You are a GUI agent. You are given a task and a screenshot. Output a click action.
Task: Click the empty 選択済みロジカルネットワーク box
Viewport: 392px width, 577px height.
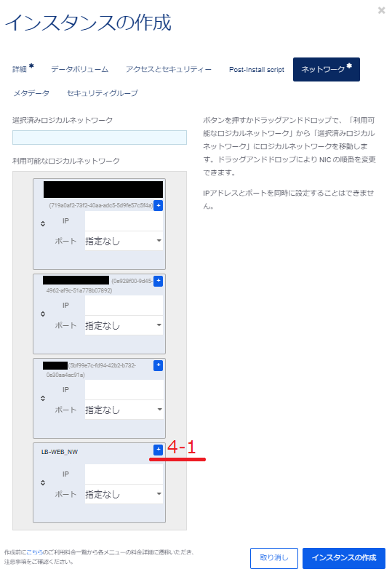click(100, 138)
